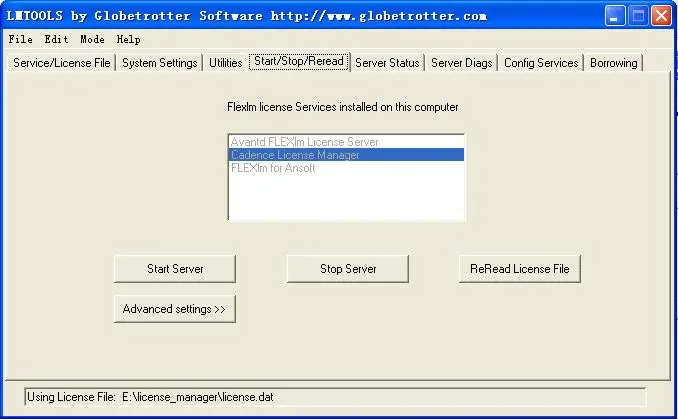Viewport: 678px width, 419px height.
Task: Click the Using License File status field
Action: (x=335, y=397)
